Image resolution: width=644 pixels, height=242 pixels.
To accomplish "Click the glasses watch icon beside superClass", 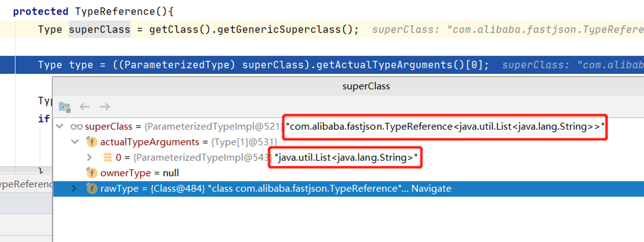I will (77, 126).
